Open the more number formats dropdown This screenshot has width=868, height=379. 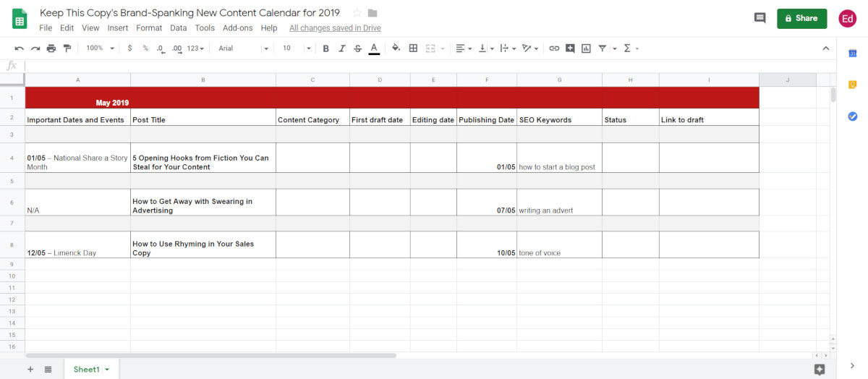(195, 48)
